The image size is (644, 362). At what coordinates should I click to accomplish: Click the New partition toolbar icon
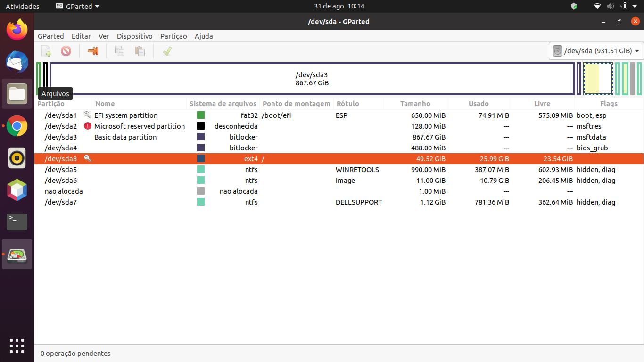click(46, 51)
